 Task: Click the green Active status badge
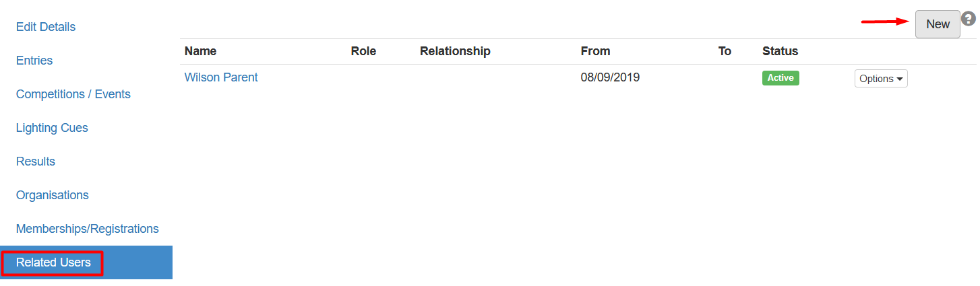pyautogui.click(x=780, y=78)
